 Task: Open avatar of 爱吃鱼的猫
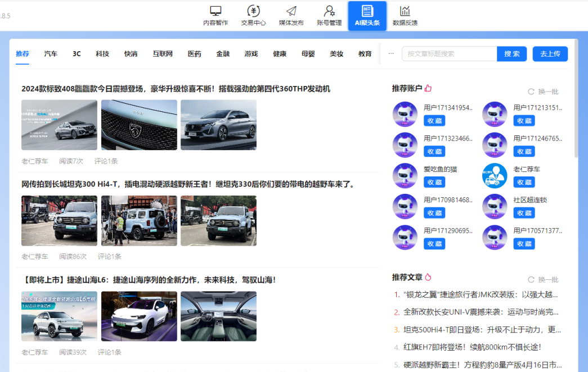tap(405, 176)
